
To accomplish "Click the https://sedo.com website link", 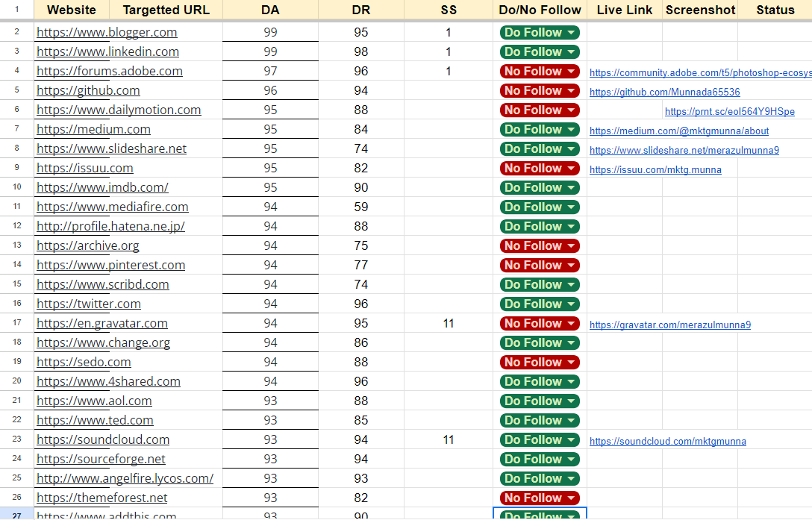I will tap(83, 362).
